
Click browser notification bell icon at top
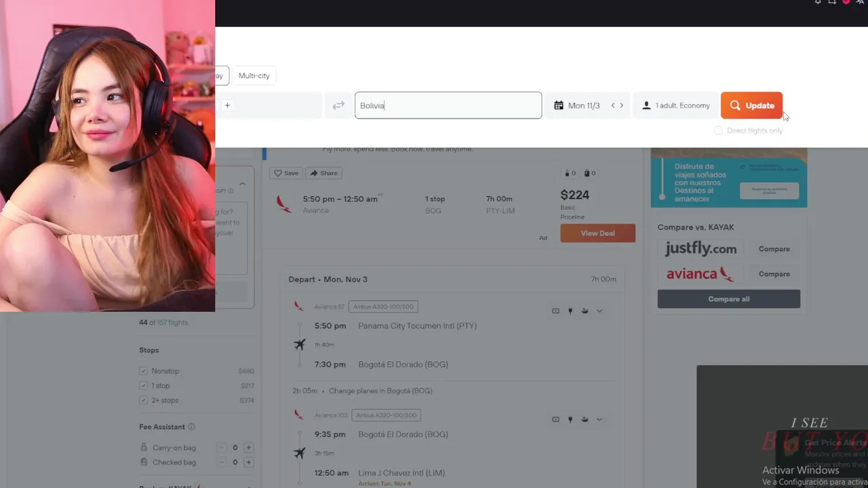pyautogui.click(x=818, y=3)
